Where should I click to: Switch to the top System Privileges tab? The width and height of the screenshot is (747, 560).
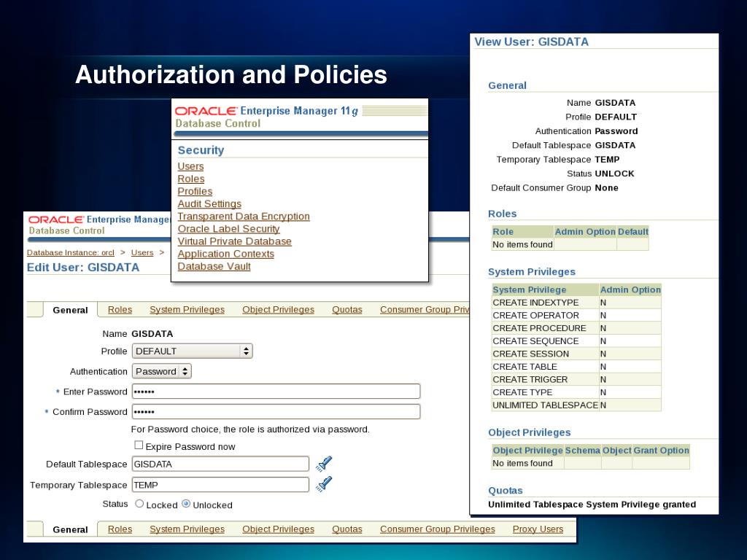(187, 309)
